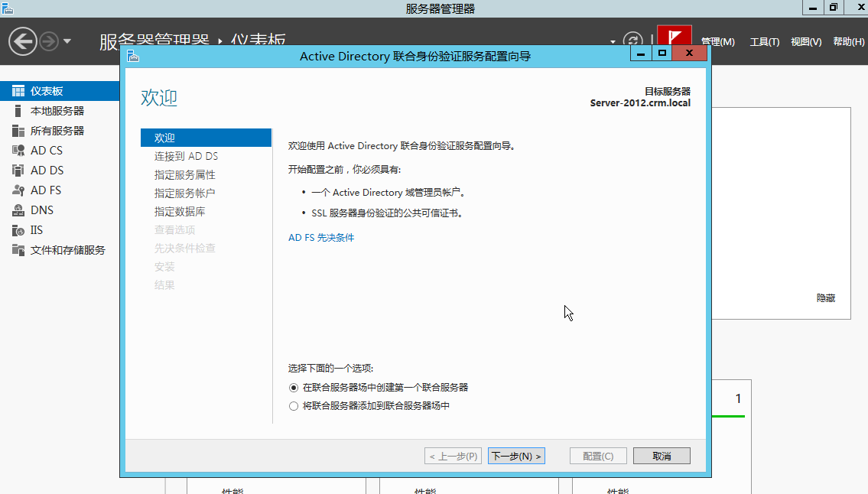Select IIS text in sidebar

click(x=37, y=230)
